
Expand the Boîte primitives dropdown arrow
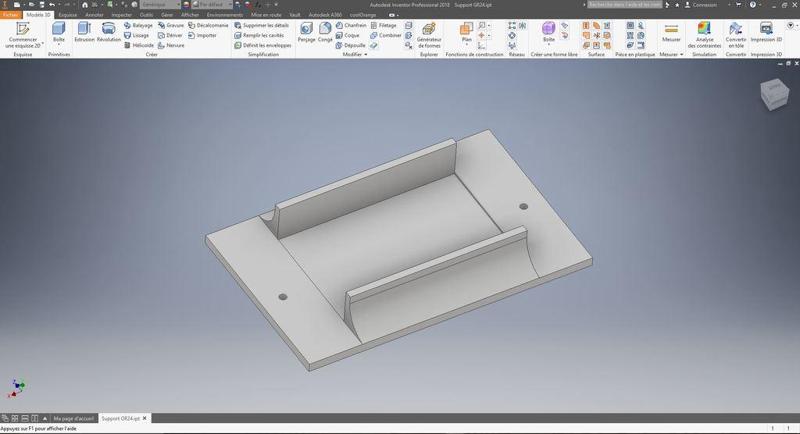tap(59, 45)
